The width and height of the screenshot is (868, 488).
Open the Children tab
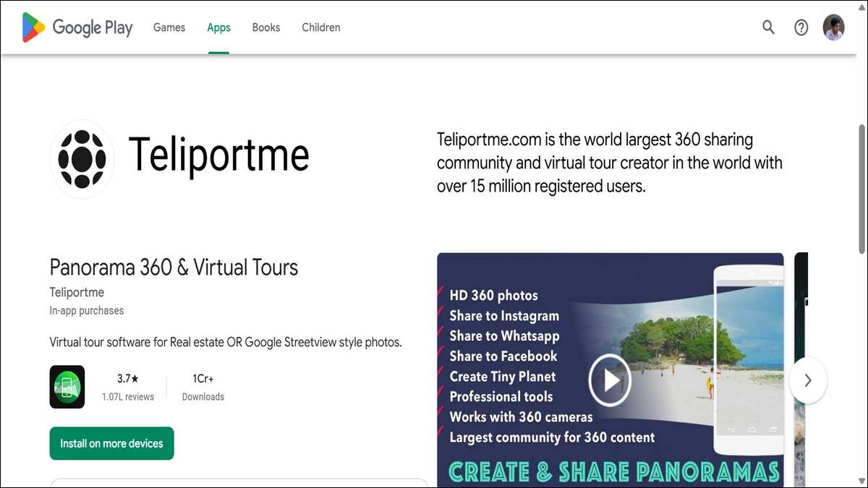coord(321,27)
